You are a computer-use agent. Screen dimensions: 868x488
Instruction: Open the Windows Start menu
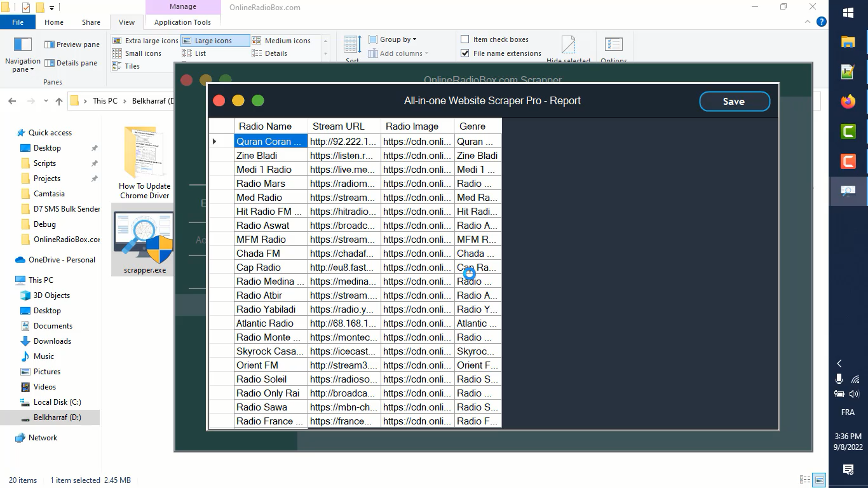(848, 13)
